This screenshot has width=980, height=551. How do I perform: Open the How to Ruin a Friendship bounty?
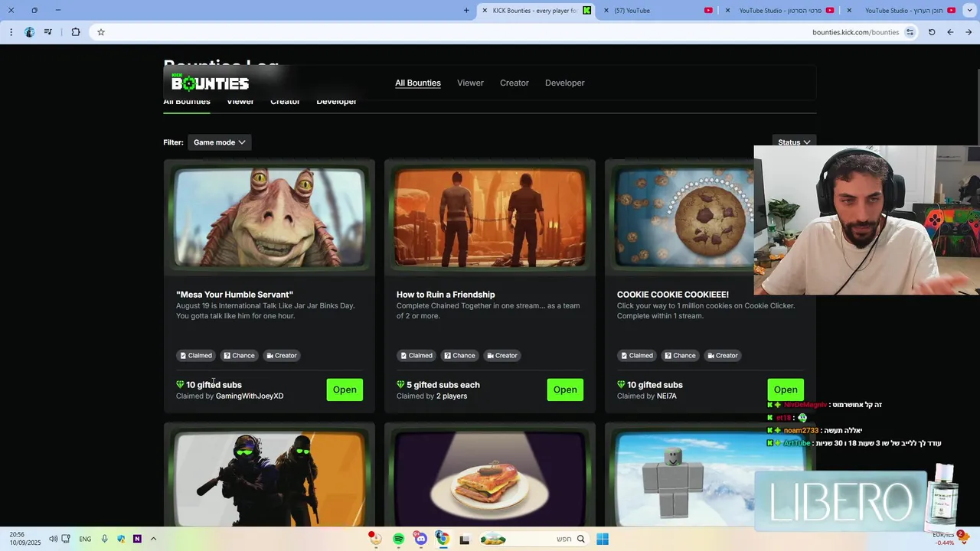[x=565, y=390]
